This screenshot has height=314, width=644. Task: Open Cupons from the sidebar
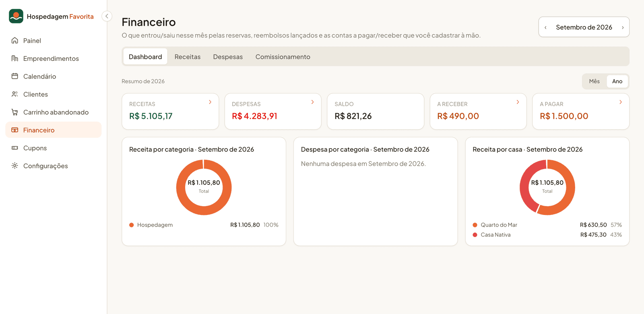point(54,148)
